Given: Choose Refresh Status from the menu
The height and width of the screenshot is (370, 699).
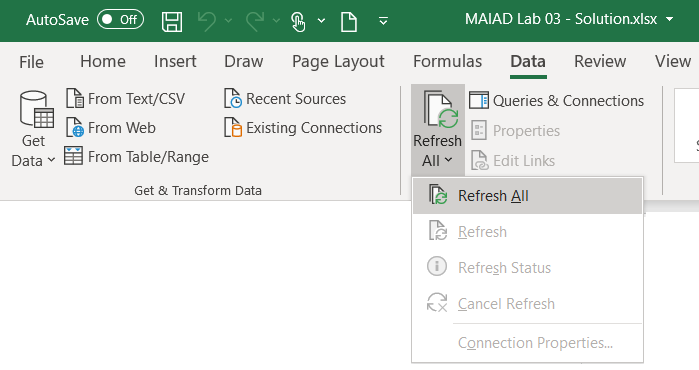Looking at the screenshot, I should point(527,267).
